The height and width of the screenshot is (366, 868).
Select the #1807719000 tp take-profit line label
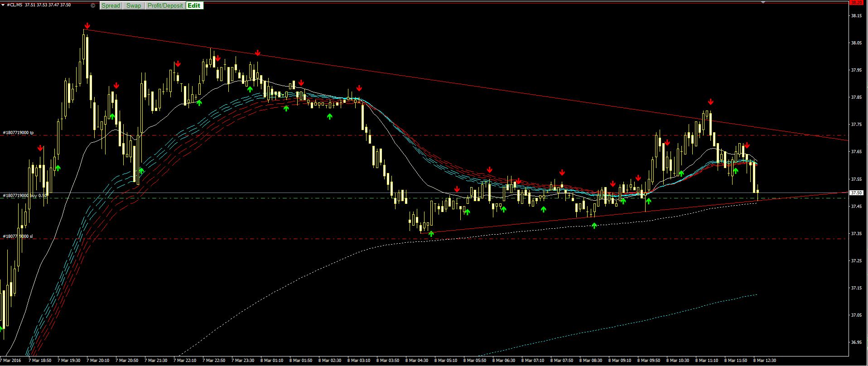18,133
